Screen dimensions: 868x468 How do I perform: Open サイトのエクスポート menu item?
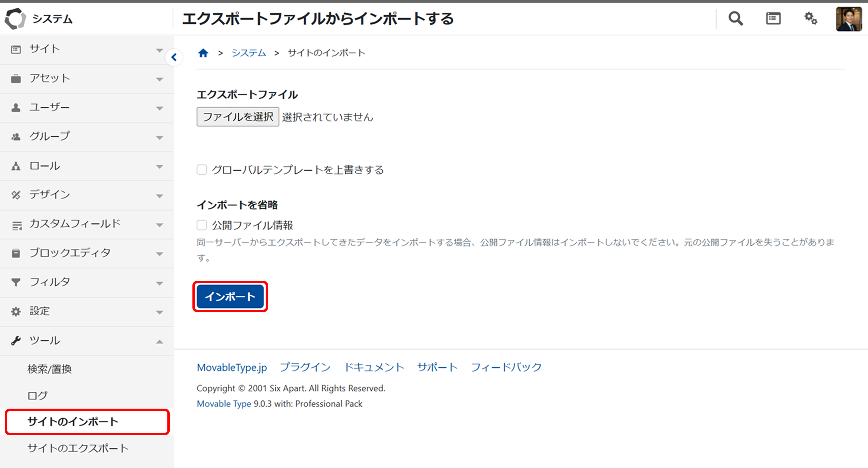click(78, 448)
